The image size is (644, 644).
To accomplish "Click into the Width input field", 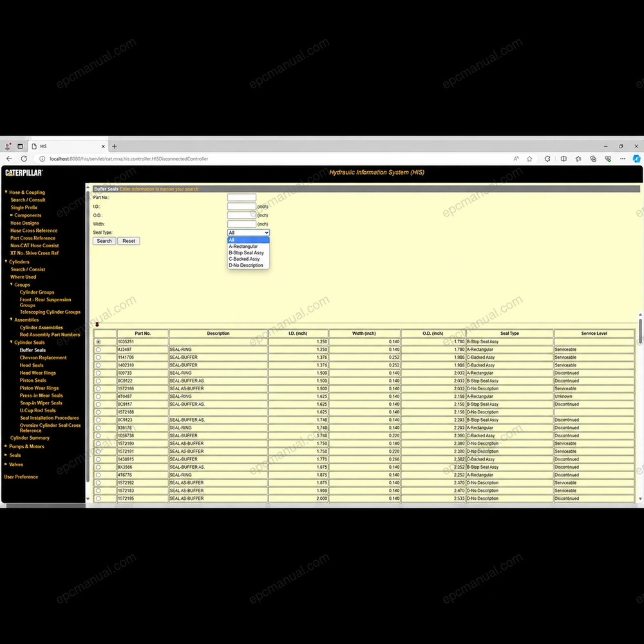I will 241,224.
